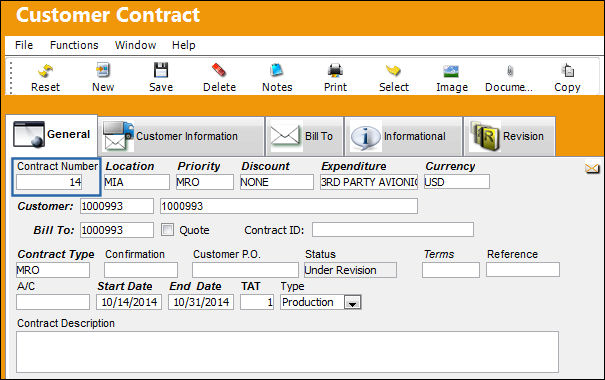Viewport: 605px width, 380px height.
Task: Click the End Date field
Action: pyautogui.click(x=201, y=302)
